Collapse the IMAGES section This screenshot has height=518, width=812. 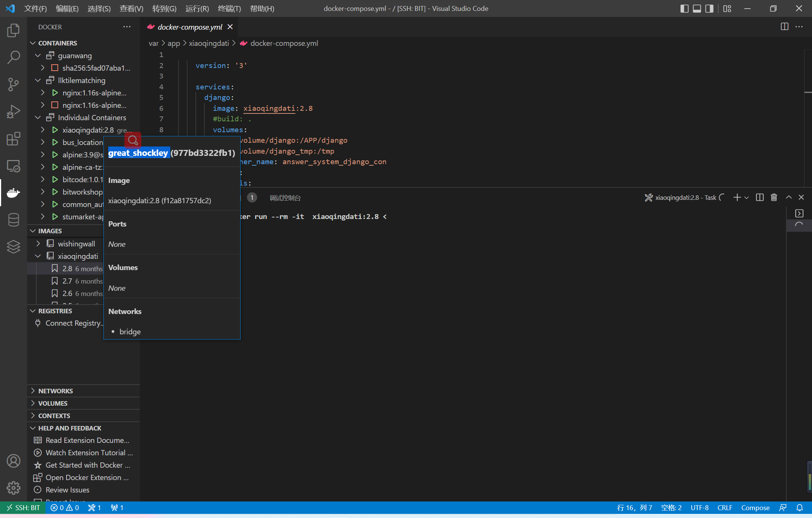coord(33,231)
